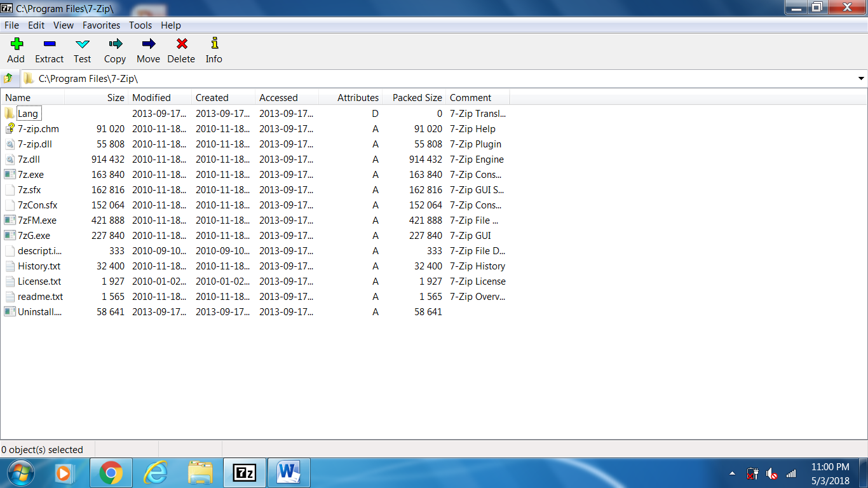Click the '7-Zip Engine' comment cell
Screen dimensions: 868x488
click(x=477, y=159)
